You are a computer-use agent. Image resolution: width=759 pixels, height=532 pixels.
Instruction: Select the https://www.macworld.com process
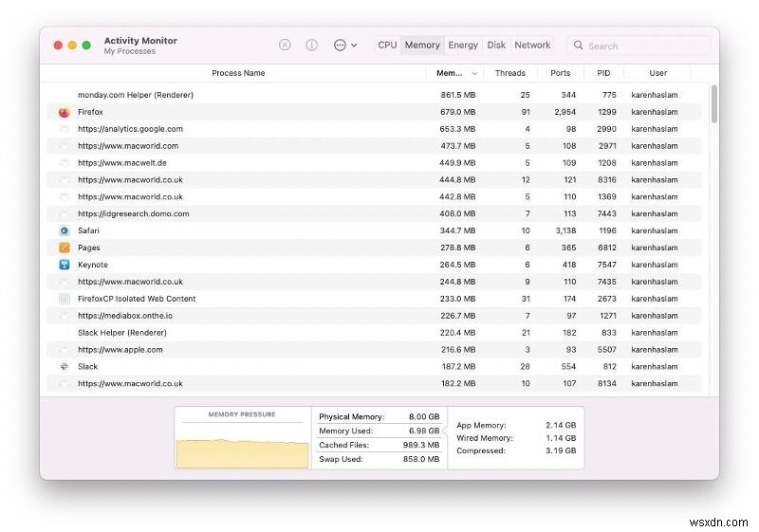pyautogui.click(x=128, y=146)
